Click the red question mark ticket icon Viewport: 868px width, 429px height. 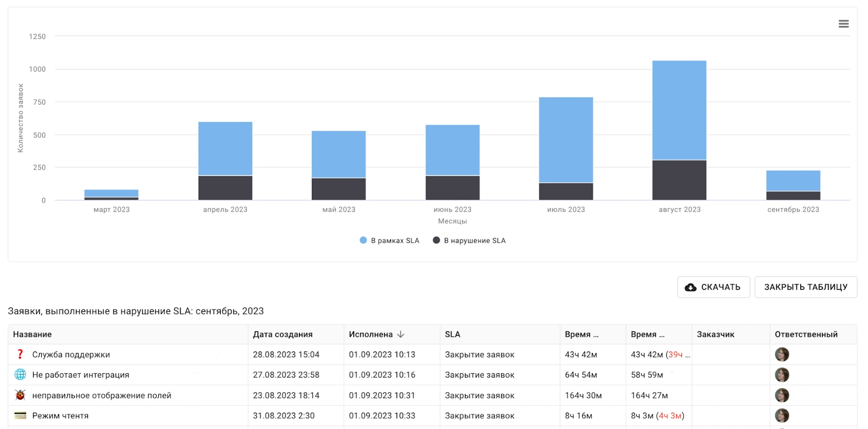coord(20,354)
